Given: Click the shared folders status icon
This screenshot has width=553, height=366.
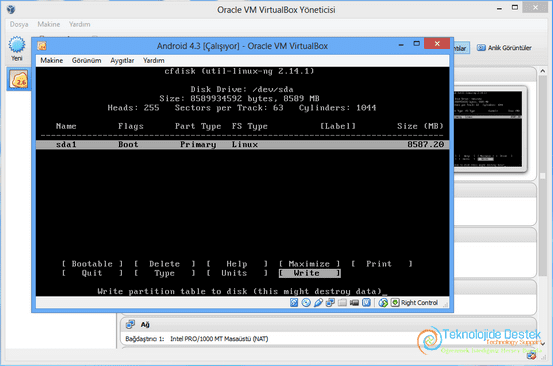Looking at the screenshot, I should point(342,303).
